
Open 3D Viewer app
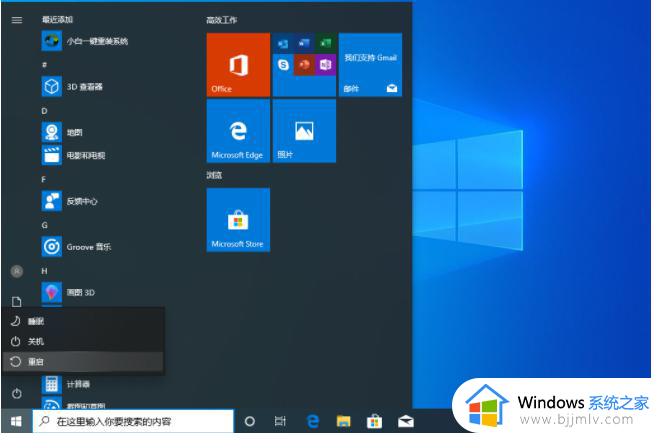coord(113,87)
